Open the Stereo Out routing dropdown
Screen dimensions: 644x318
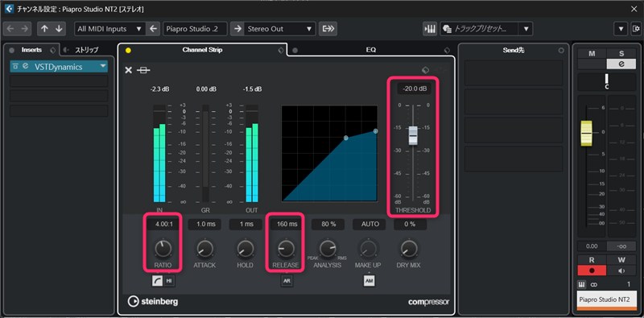tap(280, 29)
